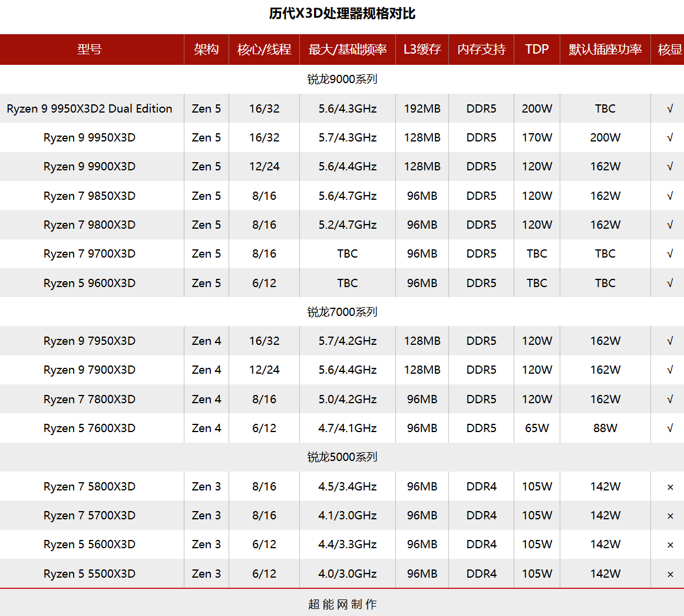Click checkmark in Ryzen 9 9950X3D row

[670, 137]
